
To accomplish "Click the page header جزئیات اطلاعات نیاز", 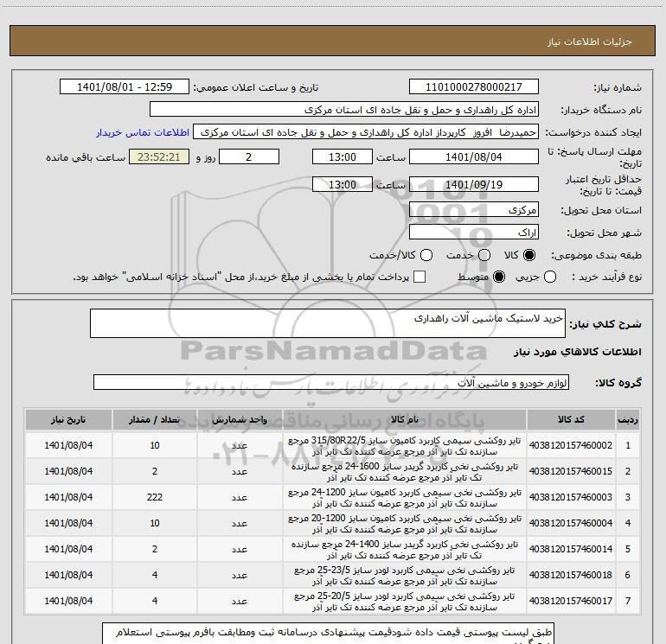I will click(590, 41).
